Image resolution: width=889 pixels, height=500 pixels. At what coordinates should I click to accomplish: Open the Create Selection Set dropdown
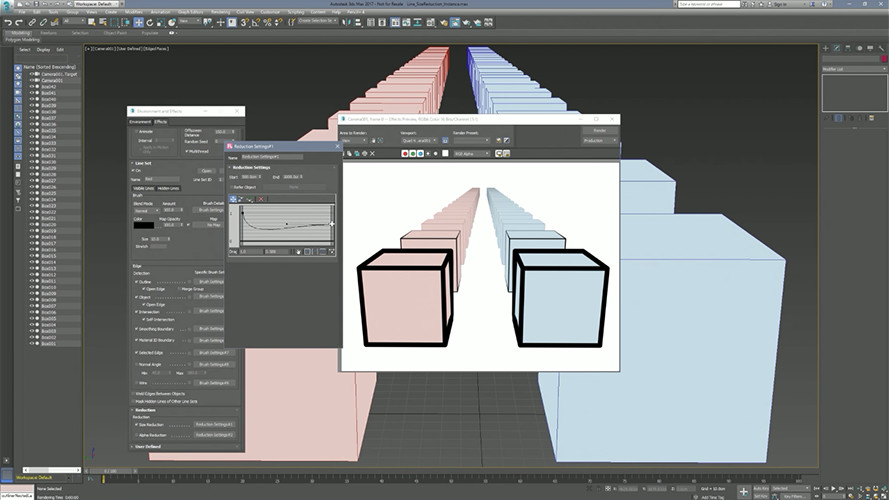pyautogui.click(x=318, y=21)
